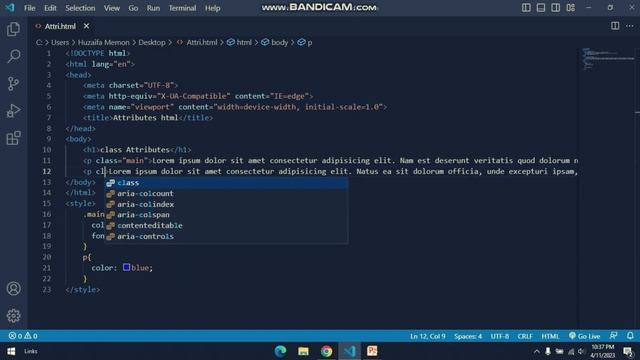Click feedback icon in status bar
Viewport: 640px width, 360px height.
[x=613, y=336]
